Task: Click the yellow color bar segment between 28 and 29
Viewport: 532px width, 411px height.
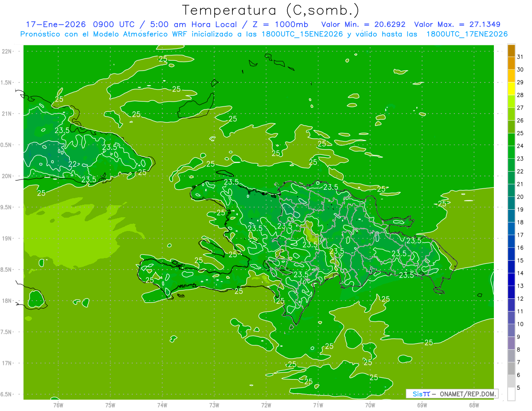Action: coord(511,89)
